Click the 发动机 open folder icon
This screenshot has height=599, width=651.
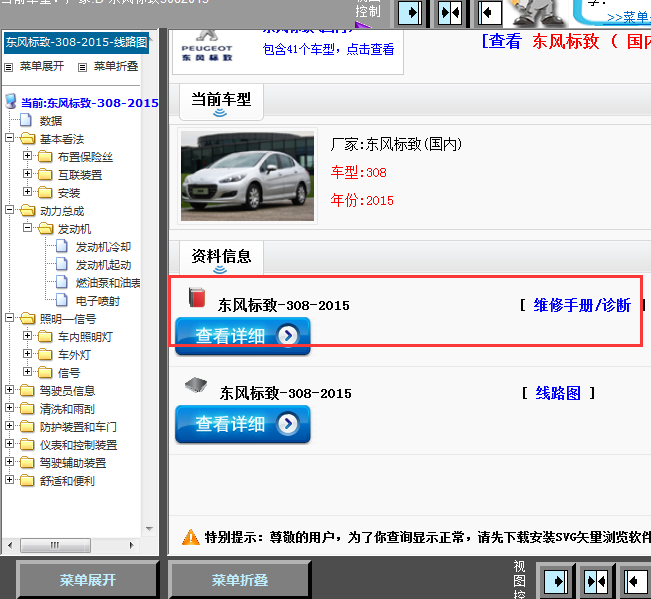click(x=46, y=228)
